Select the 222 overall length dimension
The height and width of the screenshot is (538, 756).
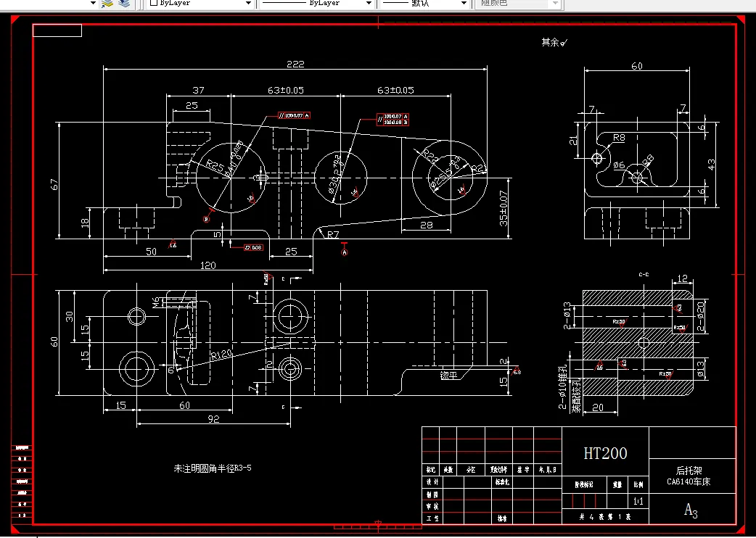click(295, 64)
